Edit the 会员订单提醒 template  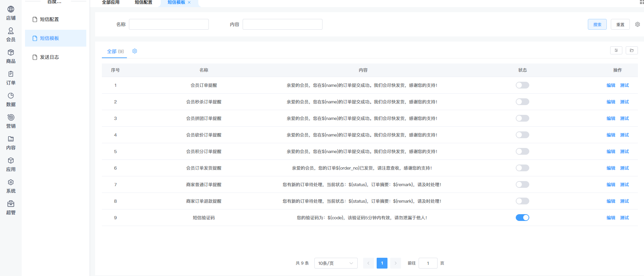point(611,85)
